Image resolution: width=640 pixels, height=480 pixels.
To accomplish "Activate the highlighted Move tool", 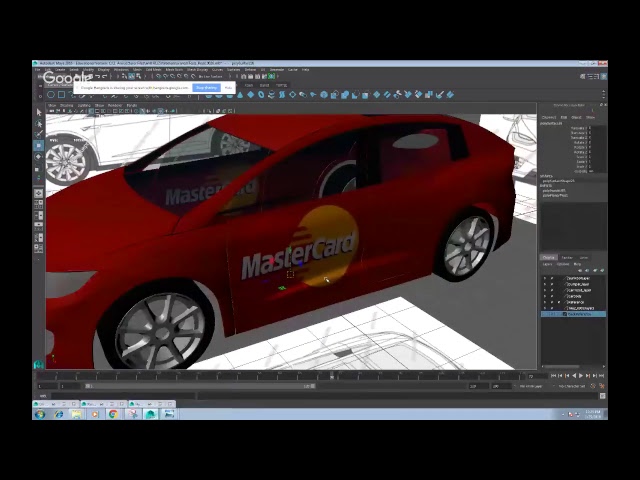I will click(x=39, y=145).
